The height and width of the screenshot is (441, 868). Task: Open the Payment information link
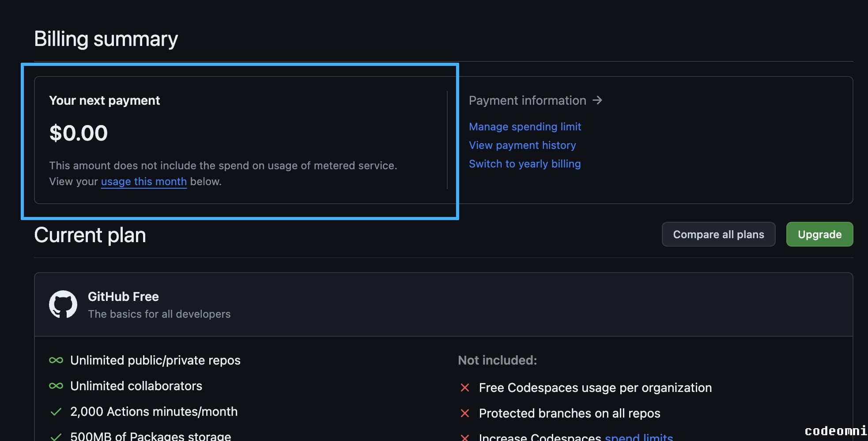[536, 101]
